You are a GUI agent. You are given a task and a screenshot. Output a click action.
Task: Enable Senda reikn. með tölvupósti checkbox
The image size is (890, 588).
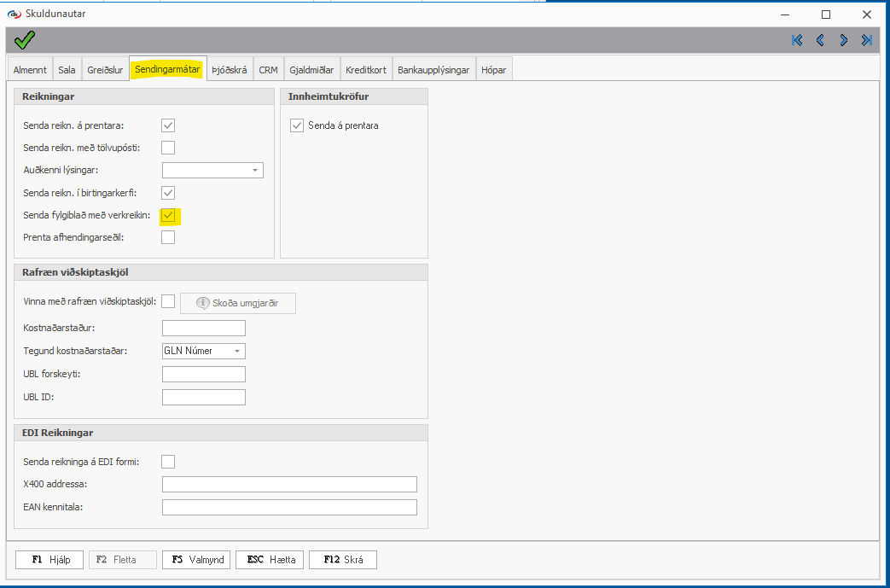168,148
